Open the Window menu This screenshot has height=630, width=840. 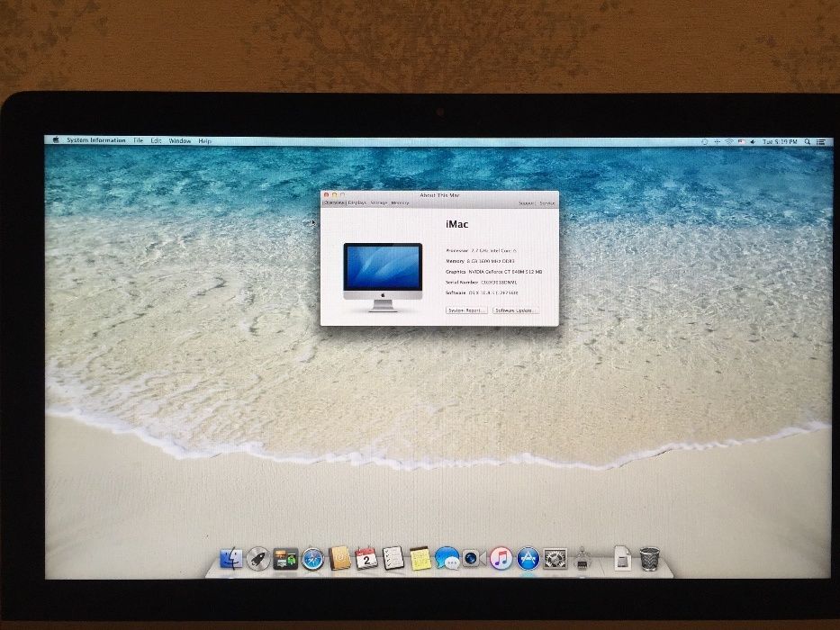(180, 140)
